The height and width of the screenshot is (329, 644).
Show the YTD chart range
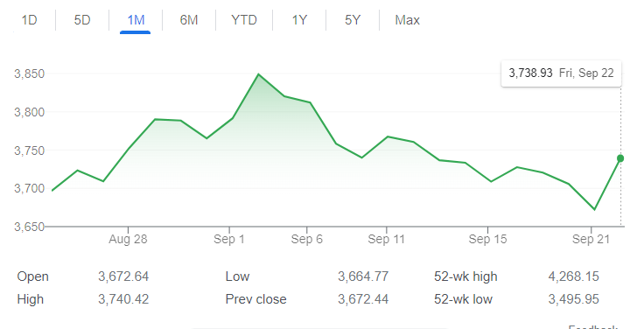point(244,20)
